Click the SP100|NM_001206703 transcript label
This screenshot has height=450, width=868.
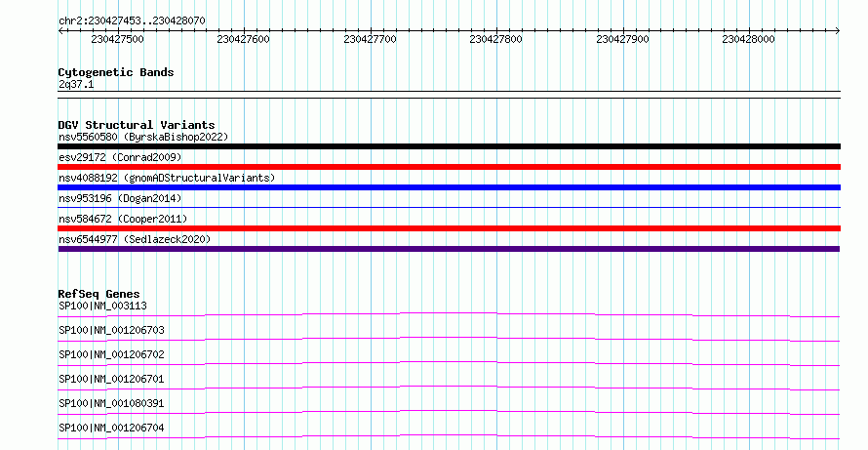[111, 330]
